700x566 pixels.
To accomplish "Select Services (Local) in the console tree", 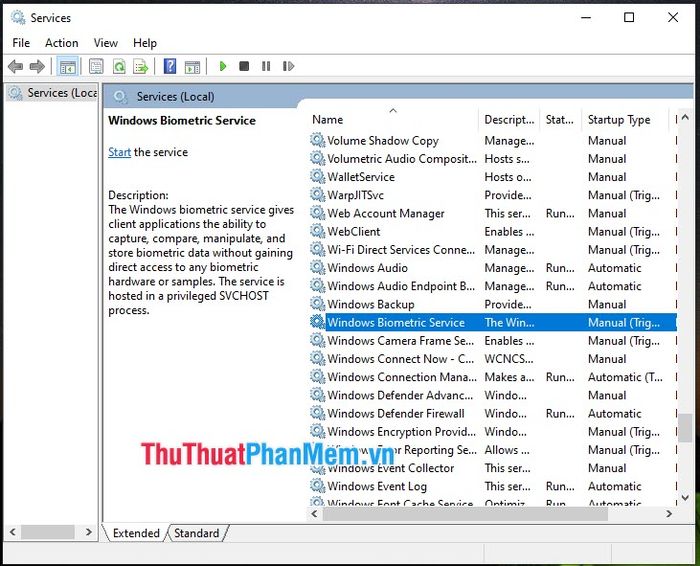I will [x=54, y=93].
